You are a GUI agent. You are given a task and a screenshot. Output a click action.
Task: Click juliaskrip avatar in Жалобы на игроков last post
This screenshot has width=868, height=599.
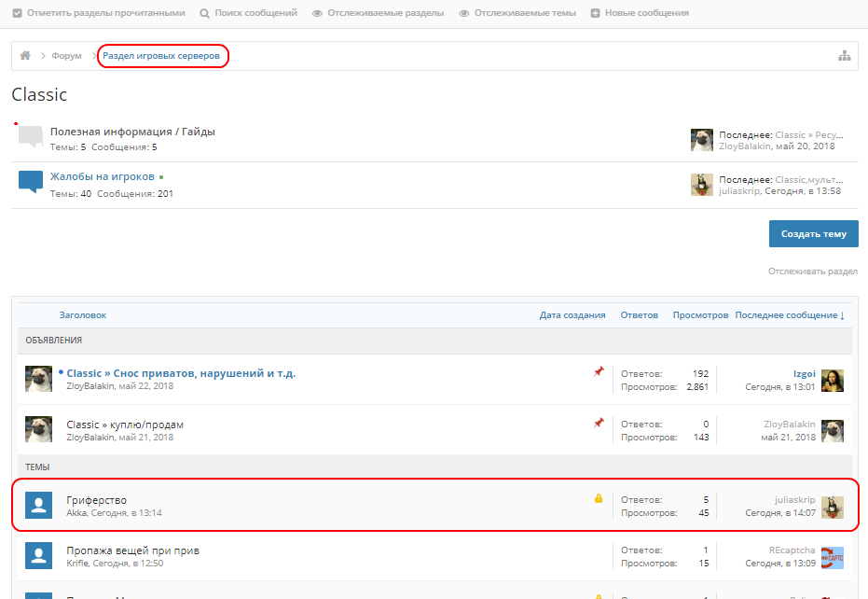[702, 185]
